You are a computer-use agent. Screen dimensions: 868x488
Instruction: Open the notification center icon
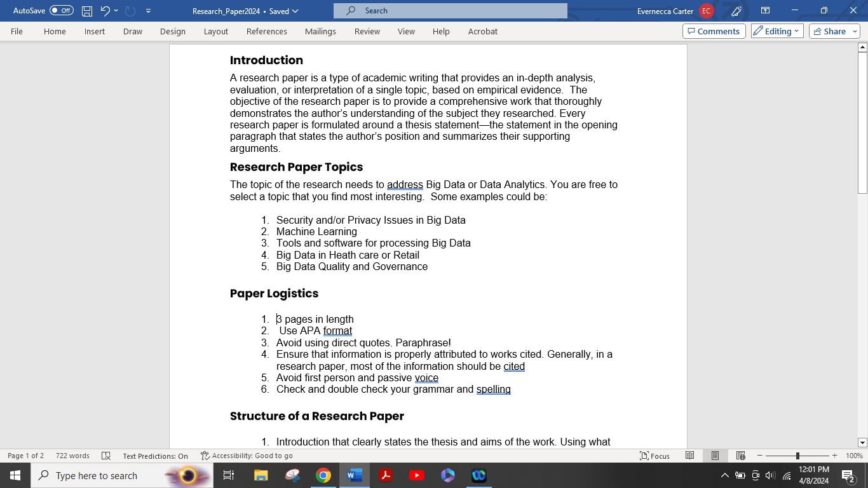coord(848,475)
